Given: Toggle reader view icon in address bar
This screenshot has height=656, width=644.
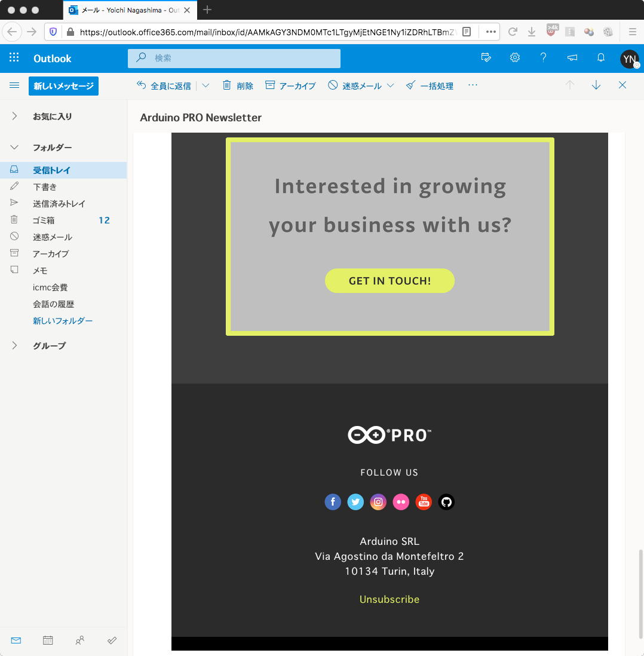Looking at the screenshot, I should 467,32.
